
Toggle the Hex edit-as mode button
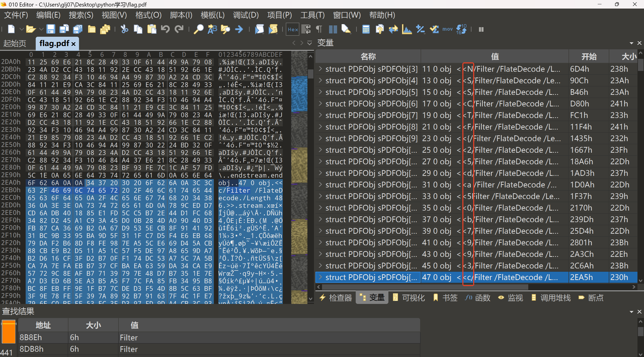293,29
